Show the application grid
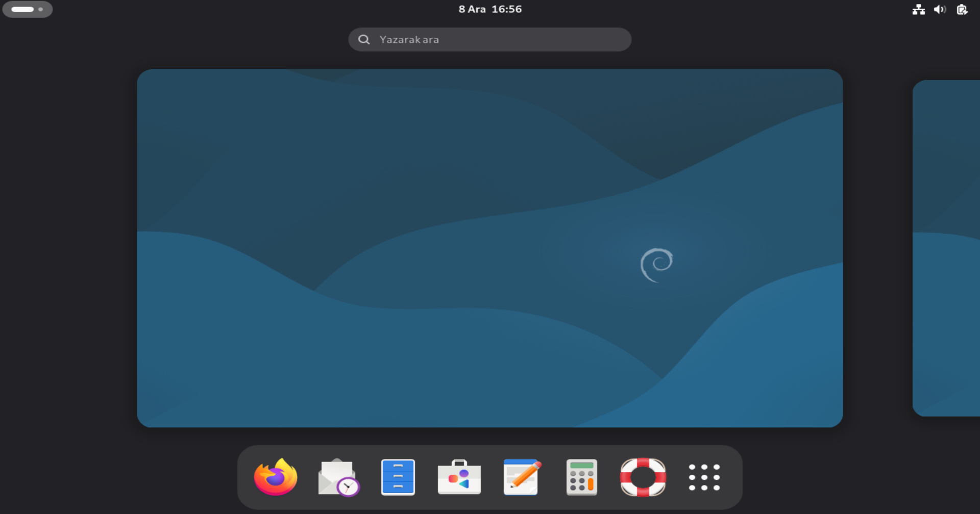The width and height of the screenshot is (980, 514). (x=704, y=477)
